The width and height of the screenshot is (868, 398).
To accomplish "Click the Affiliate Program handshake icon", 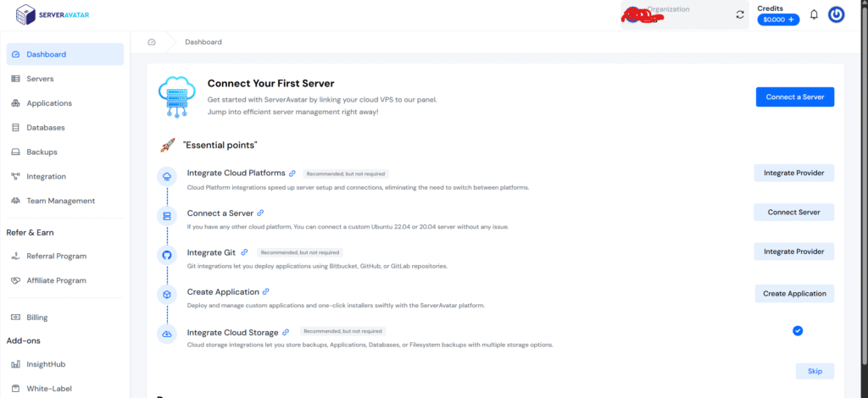I will coord(15,281).
